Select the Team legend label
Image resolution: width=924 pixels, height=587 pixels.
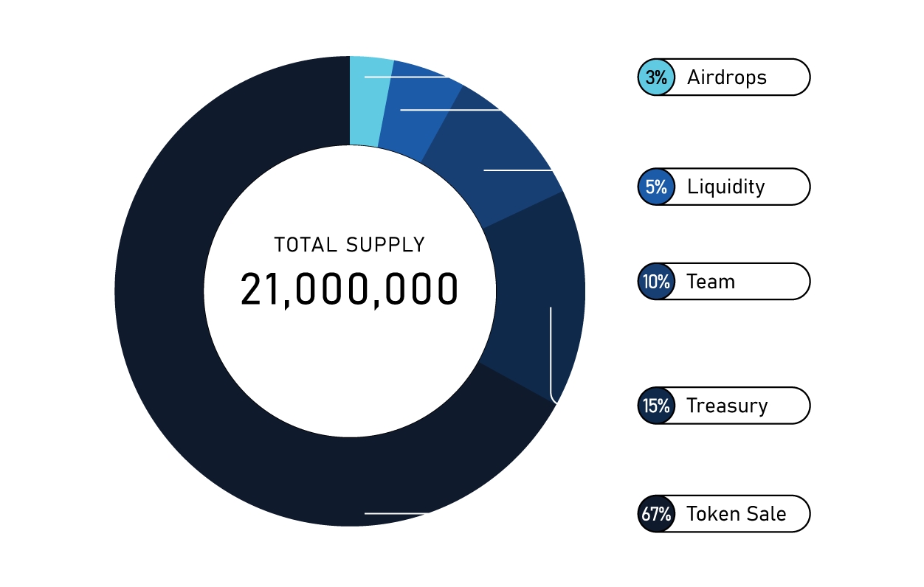point(710,282)
